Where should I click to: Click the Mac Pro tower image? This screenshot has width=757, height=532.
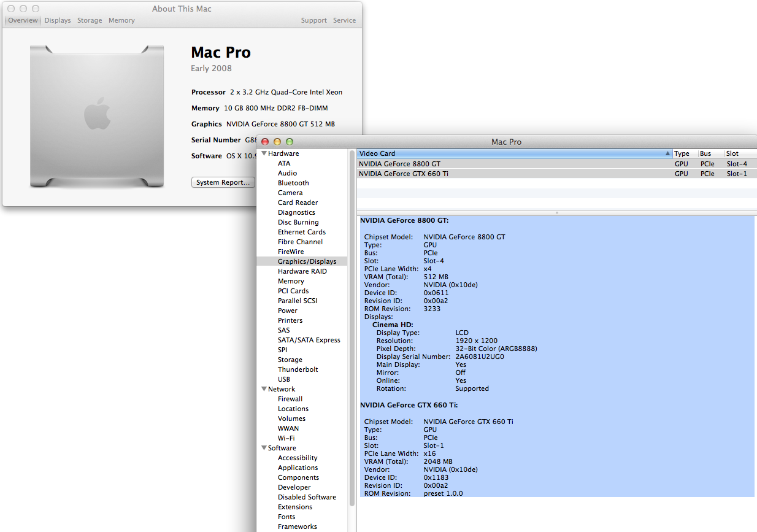click(97, 117)
